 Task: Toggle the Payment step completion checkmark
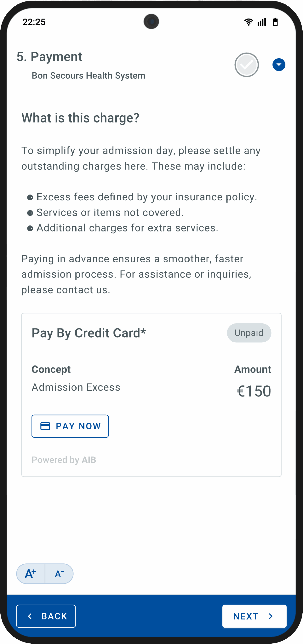tap(247, 65)
